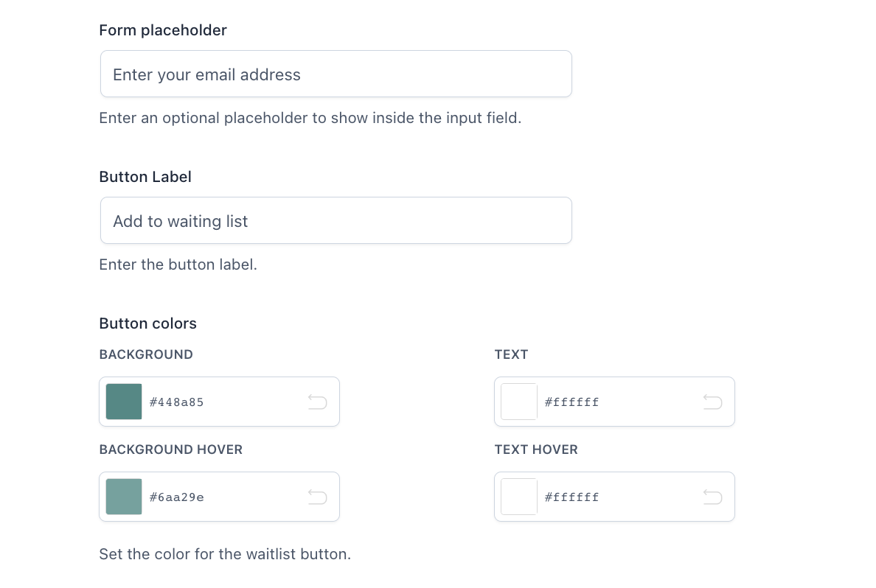Open the Text color swatch picker
Screen dimensions: 876x588
click(x=519, y=402)
